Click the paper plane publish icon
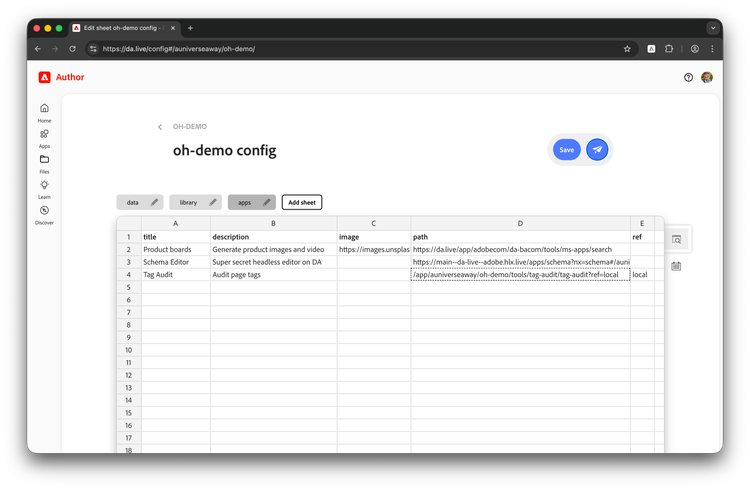 click(597, 150)
